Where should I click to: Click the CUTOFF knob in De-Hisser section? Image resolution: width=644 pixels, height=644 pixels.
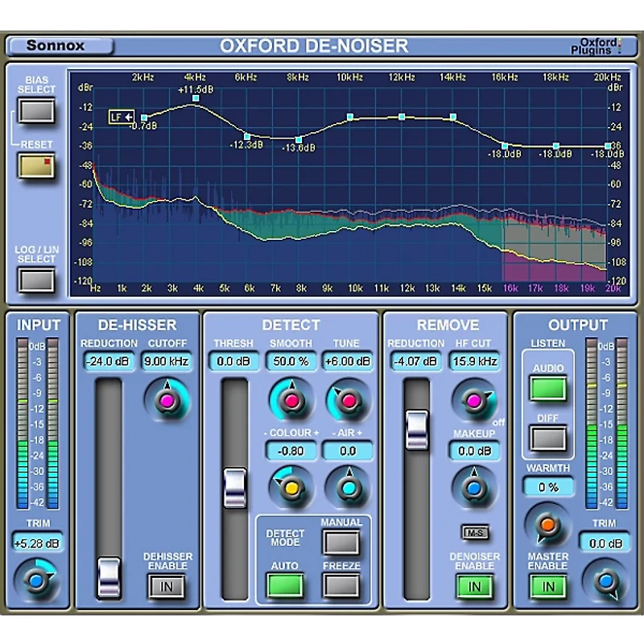pyautogui.click(x=166, y=401)
